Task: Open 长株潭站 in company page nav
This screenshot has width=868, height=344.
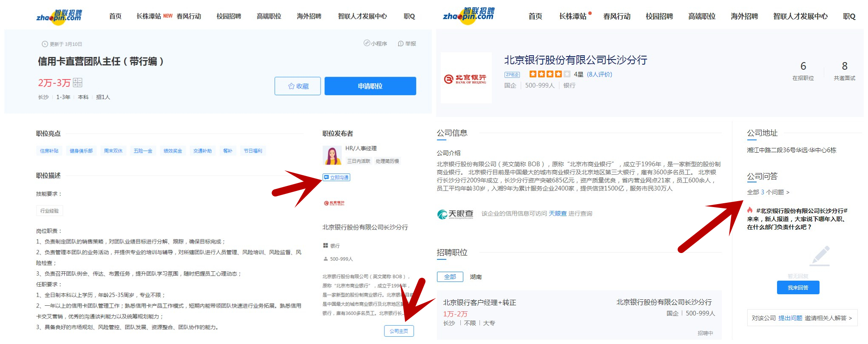Action: click(573, 16)
